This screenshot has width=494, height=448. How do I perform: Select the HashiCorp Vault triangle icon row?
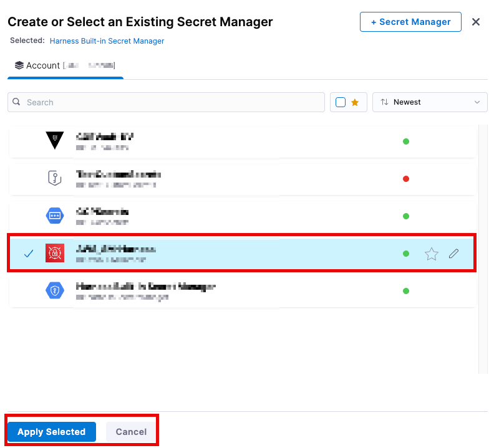click(55, 141)
